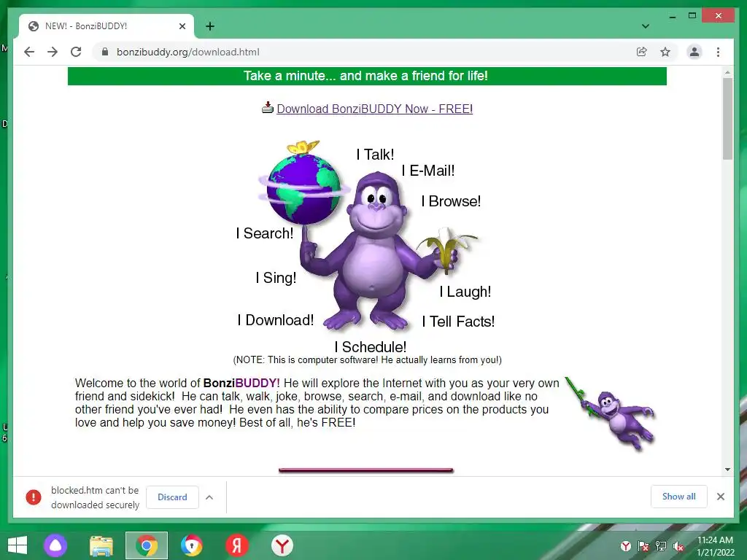
Task: Click the 'I E-Mail!' text
Action: click(x=428, y=171)
